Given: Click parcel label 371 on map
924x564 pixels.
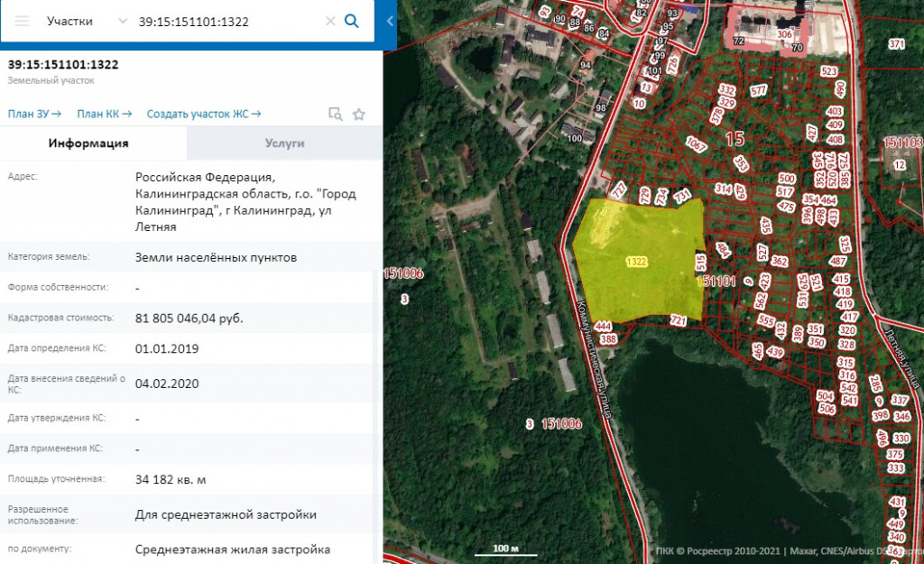Looking at the screenshot, I should point(896,44).
